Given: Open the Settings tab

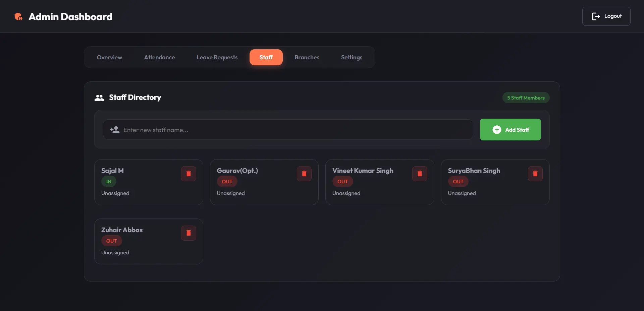Looking at the screenshot, I should [352, 57].
